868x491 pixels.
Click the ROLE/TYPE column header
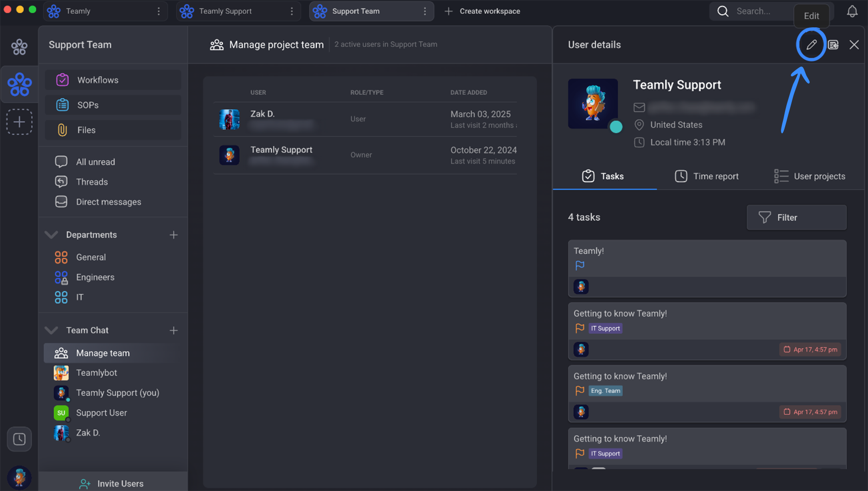point(367,93)
